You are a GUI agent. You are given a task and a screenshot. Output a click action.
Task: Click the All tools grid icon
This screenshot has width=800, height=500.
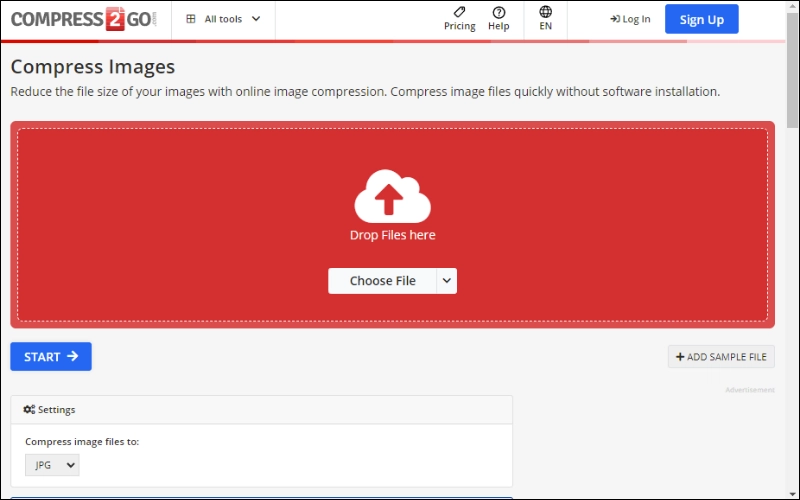tap(191, 19)
